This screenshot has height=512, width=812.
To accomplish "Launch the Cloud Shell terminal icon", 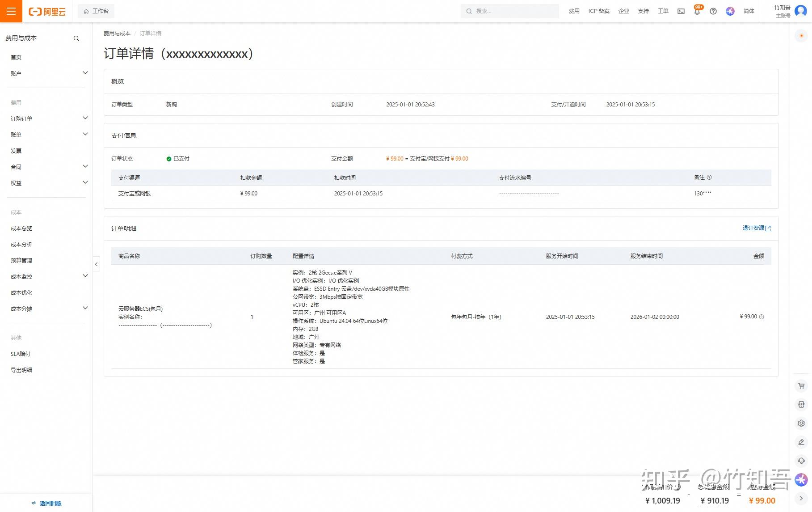I will (x=681, y=11).
